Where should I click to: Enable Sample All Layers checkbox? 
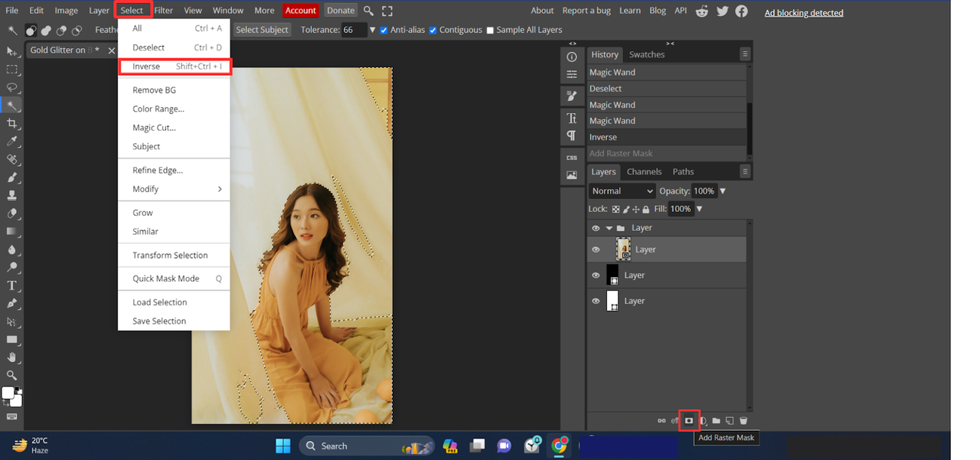click(x=490, y=31)
